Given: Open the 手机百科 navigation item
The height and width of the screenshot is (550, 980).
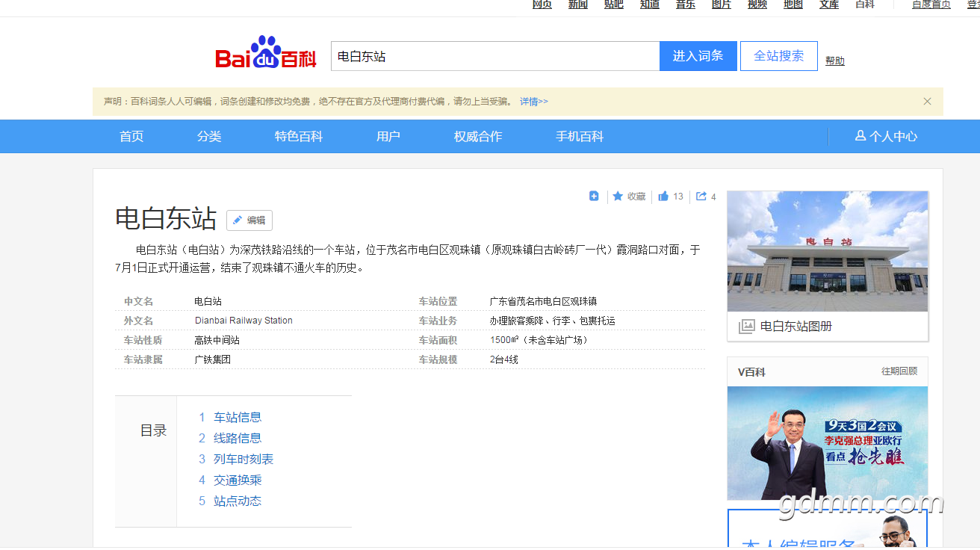Looking at the screenshot, I should [580, 136].
